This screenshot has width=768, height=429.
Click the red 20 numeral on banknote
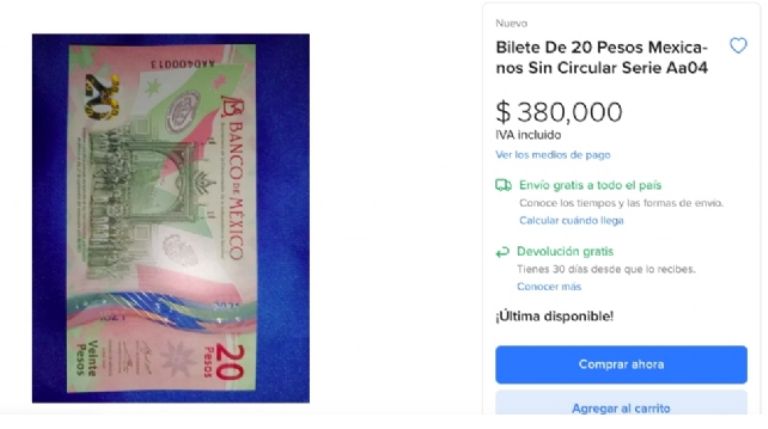point(230,362)
